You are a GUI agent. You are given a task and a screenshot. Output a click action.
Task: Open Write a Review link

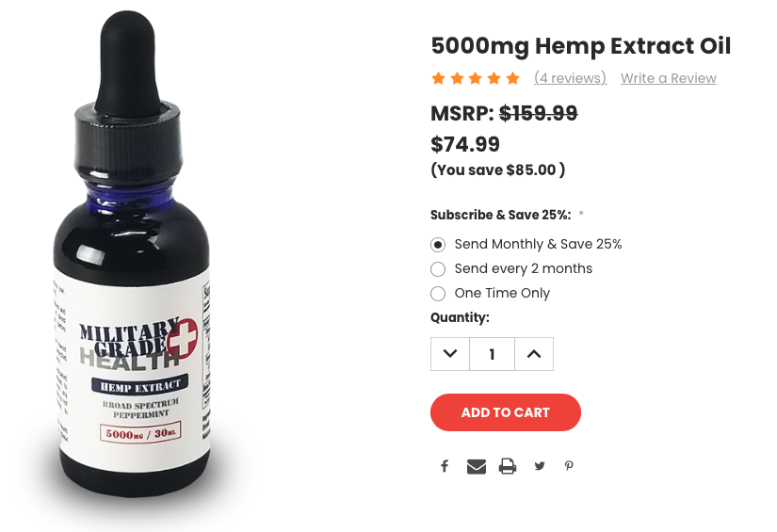point(669,78)
